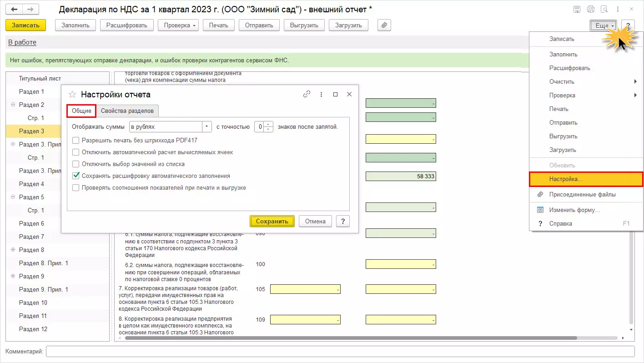Collapse the Раздел 2 tree node
644x363 pixels.
[13, 105]
